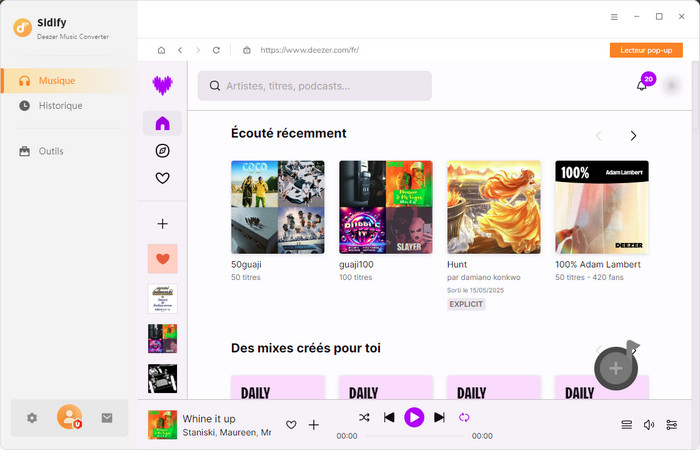Open the hamburger menu in title bar
Image resolution: width=700 pixels, height=450 pixels.
click(x=614, y=17)
